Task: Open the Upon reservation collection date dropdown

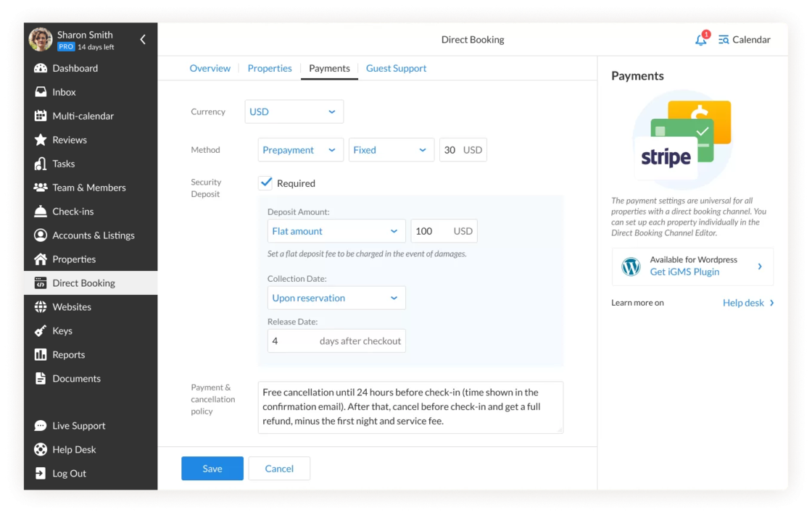Action: [x=336, y=298]
